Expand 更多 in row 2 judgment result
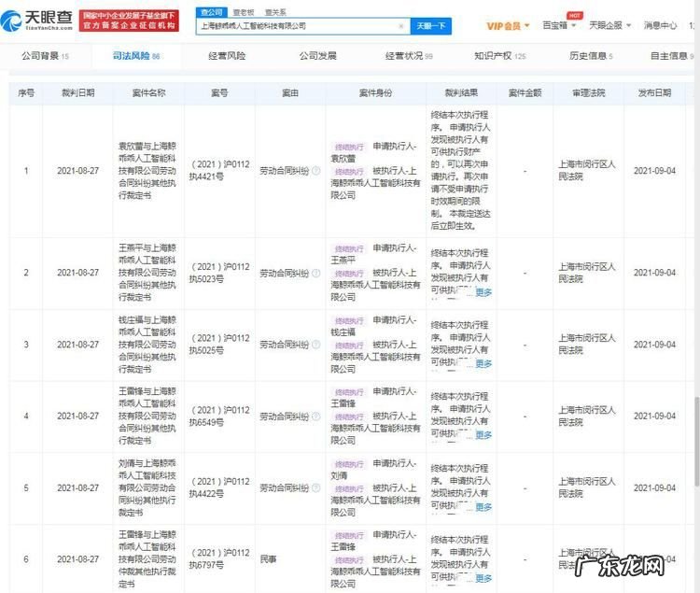The image size is (700, 593). click(483, 292)
